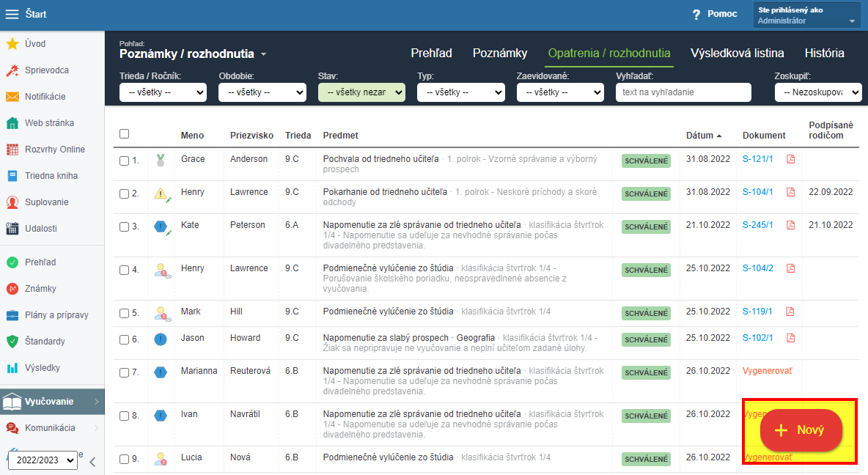Switch to the Prehľad tab
This screenshot has height=475, width=868.
point(431,54)
